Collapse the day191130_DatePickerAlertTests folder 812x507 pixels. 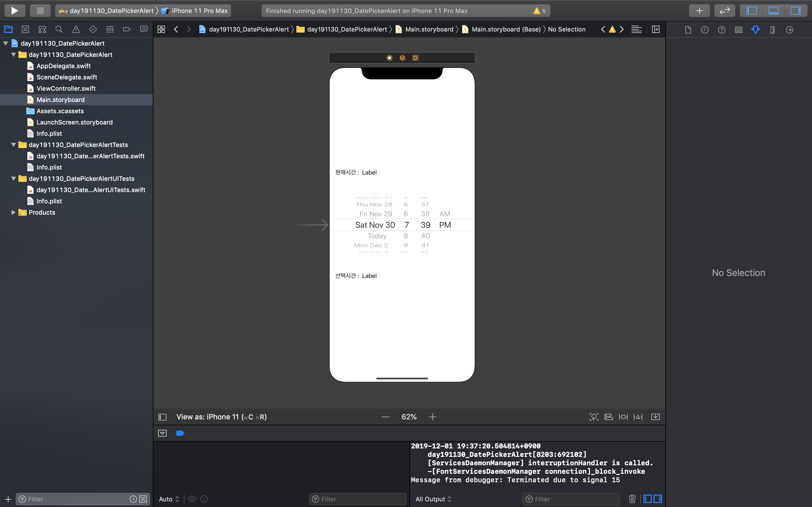point(14,145)
